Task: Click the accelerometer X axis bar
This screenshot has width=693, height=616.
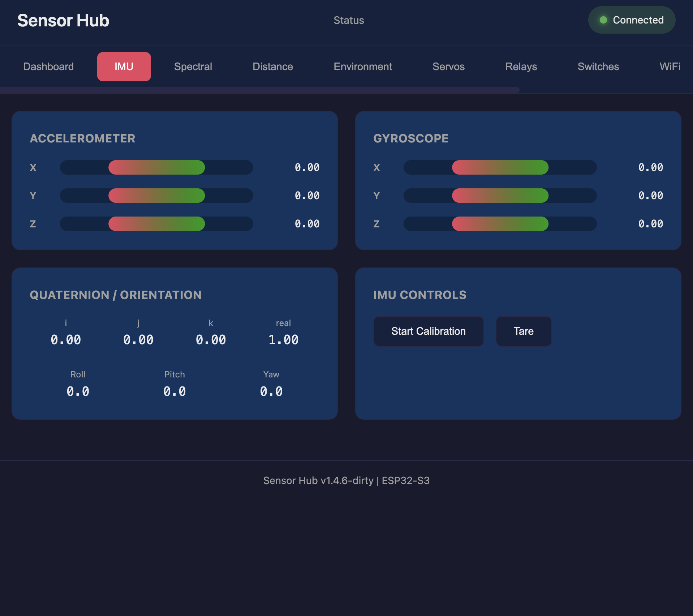Action: [x=156, y=167]
